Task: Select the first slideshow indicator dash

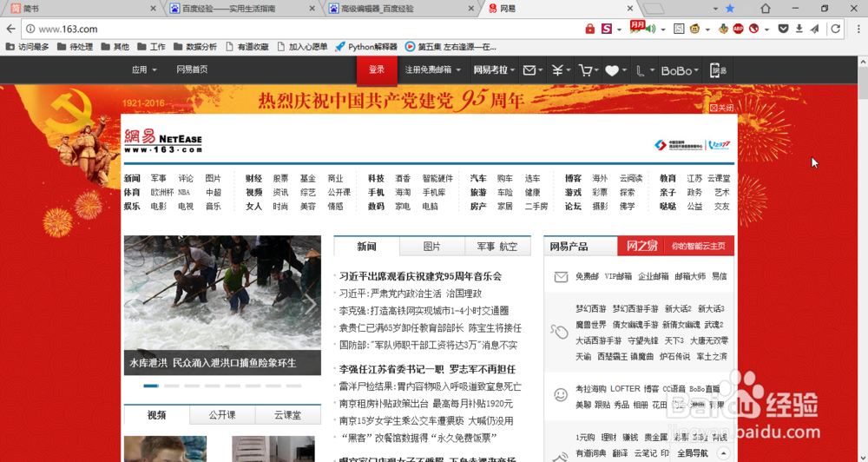Action: point(151,386)
